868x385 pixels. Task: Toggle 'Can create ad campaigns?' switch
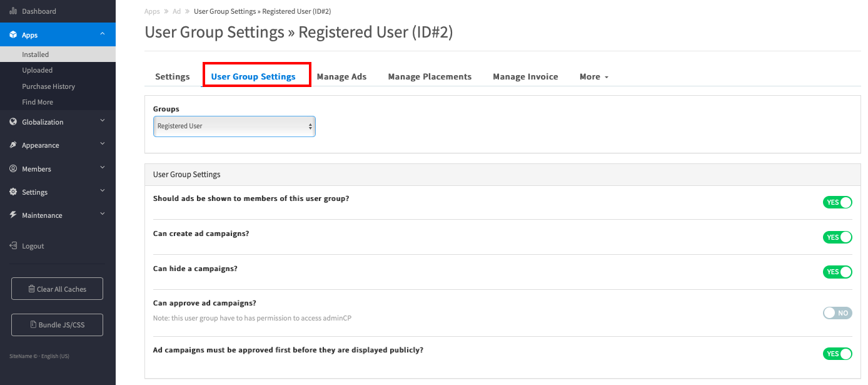837,237
